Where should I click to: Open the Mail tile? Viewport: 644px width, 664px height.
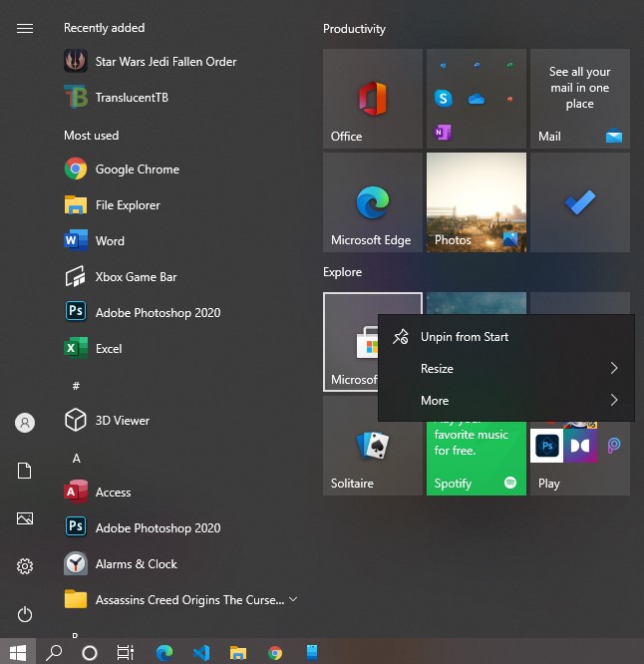coord(580,99)
